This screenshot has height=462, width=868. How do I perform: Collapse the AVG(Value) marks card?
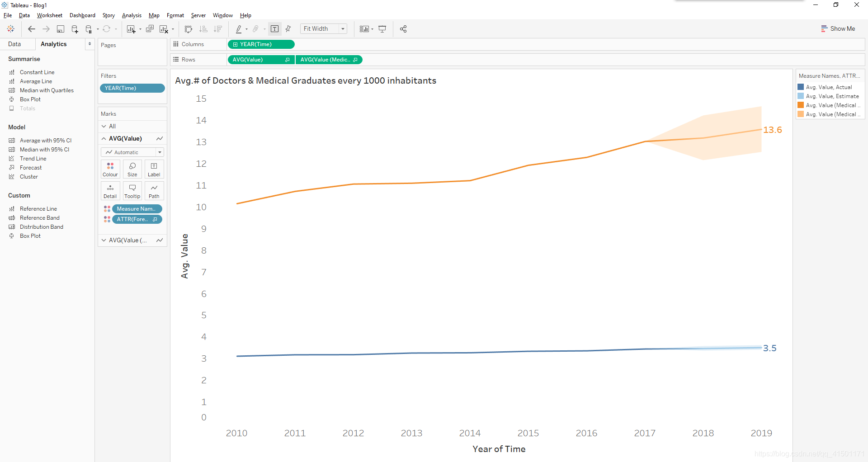(104, 139)
